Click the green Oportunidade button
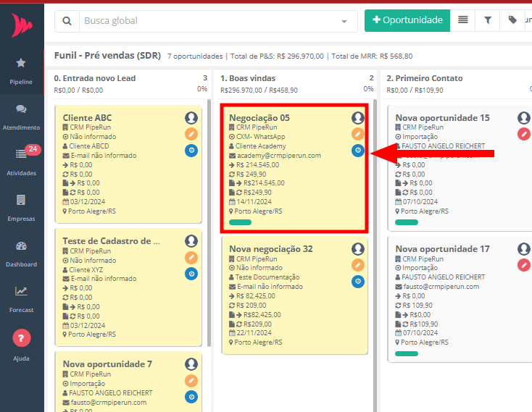 click(x=407, y=20)
